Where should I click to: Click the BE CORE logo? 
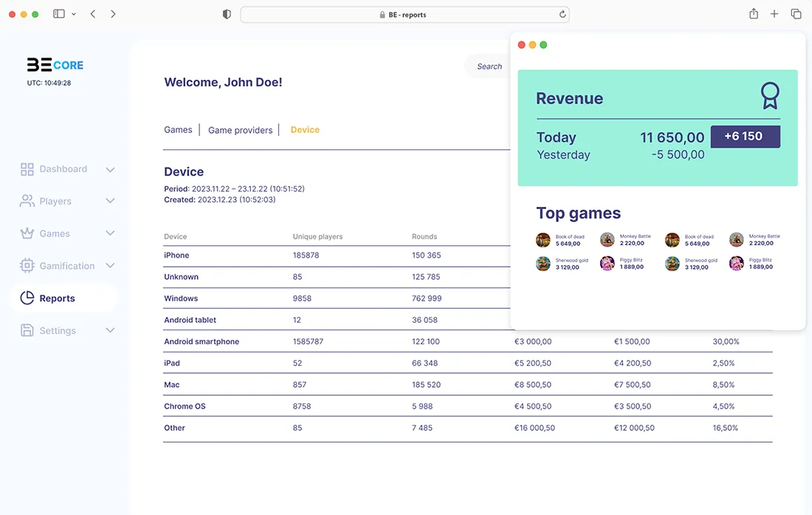(55, 65)
